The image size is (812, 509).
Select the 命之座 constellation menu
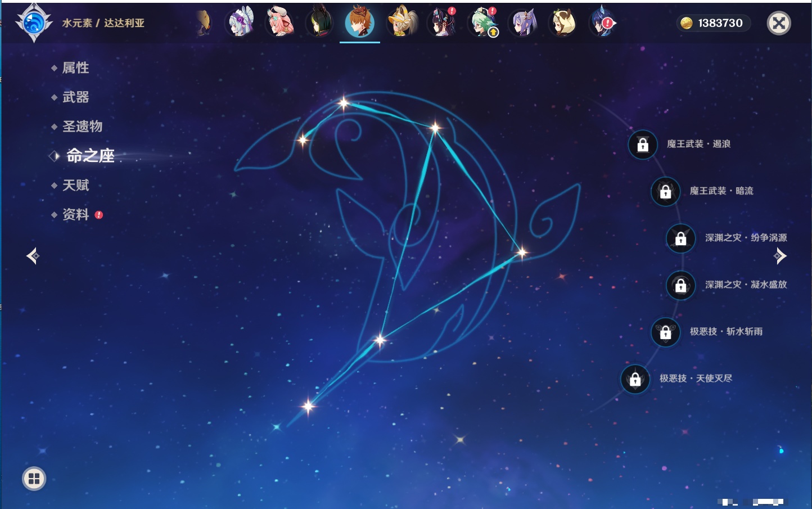coord(91,156)
